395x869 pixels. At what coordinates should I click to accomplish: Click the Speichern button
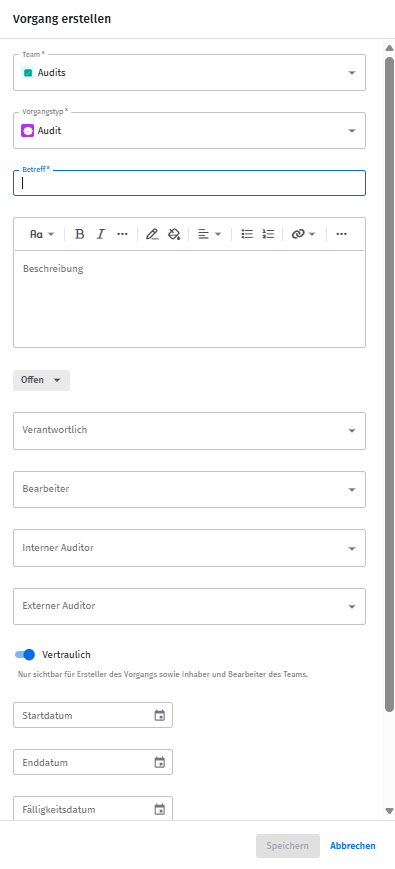(288, 846)
